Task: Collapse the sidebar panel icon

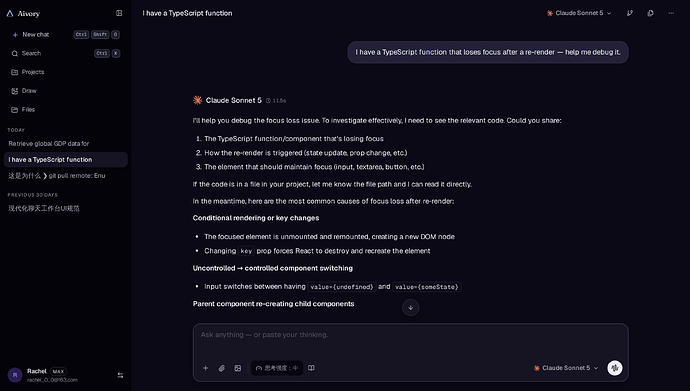Action: tap(119, 13)
